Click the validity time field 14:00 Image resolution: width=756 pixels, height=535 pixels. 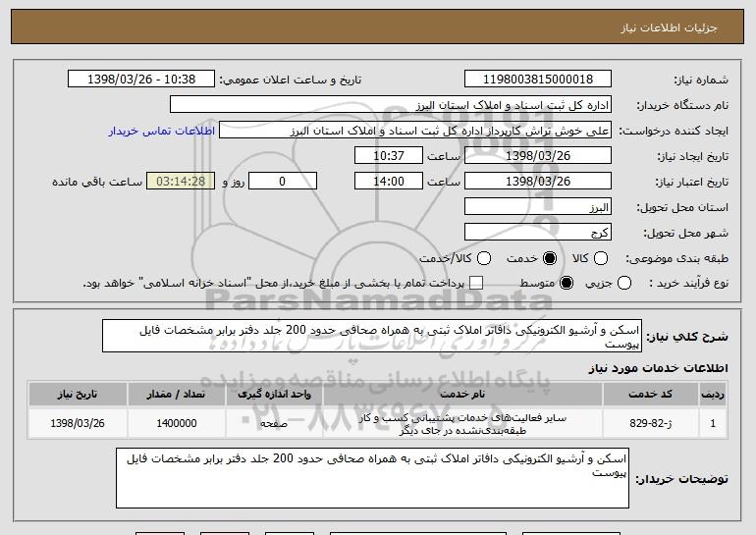pyautogui.click(x=389, y=182)
